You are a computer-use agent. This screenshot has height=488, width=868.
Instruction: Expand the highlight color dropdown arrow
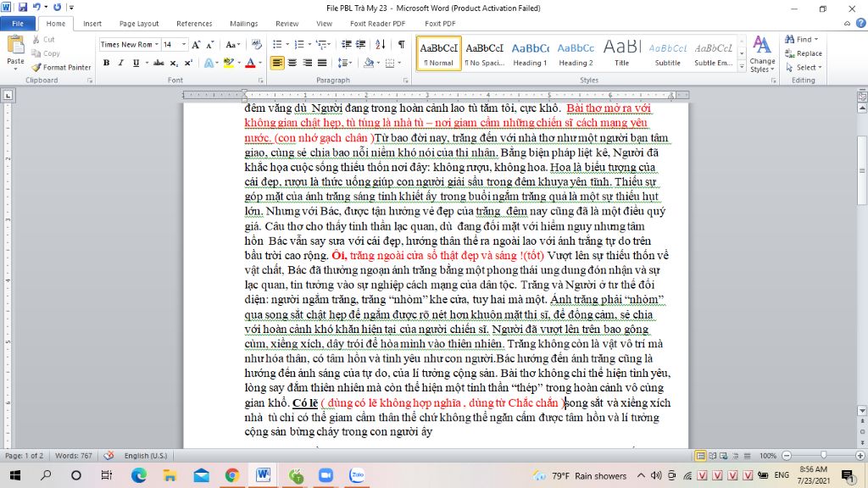coord(239,63)
